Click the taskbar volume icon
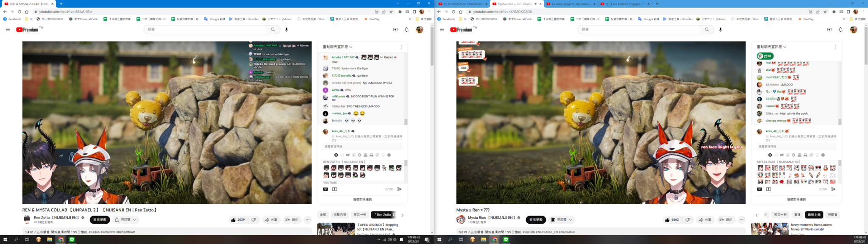Viewport: 868px width, 244px height. point(389,240)
